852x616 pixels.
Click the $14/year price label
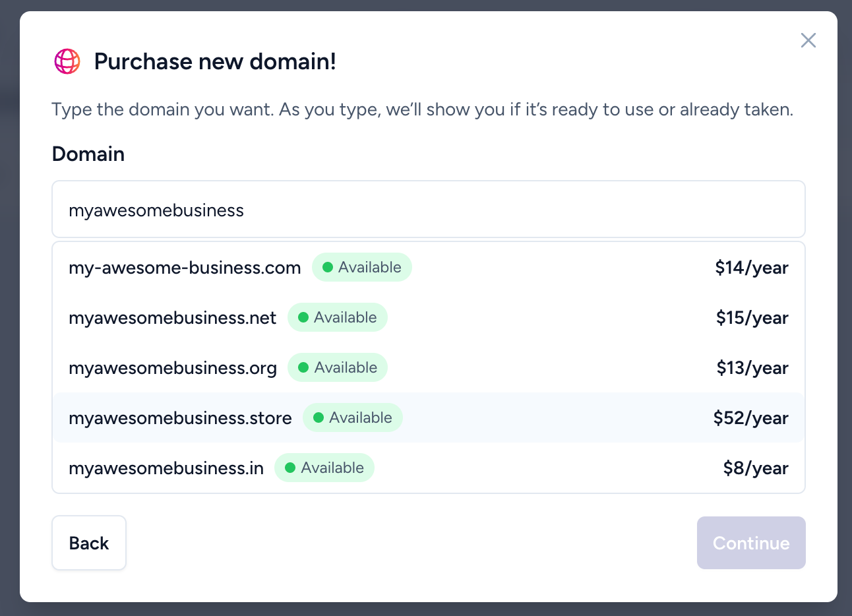[x=752, y=268]
